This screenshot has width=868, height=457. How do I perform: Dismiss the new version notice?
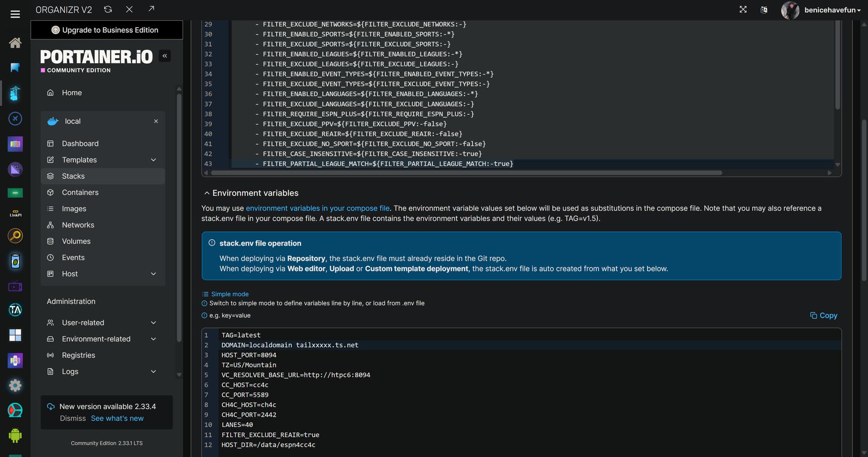[73, 419]
